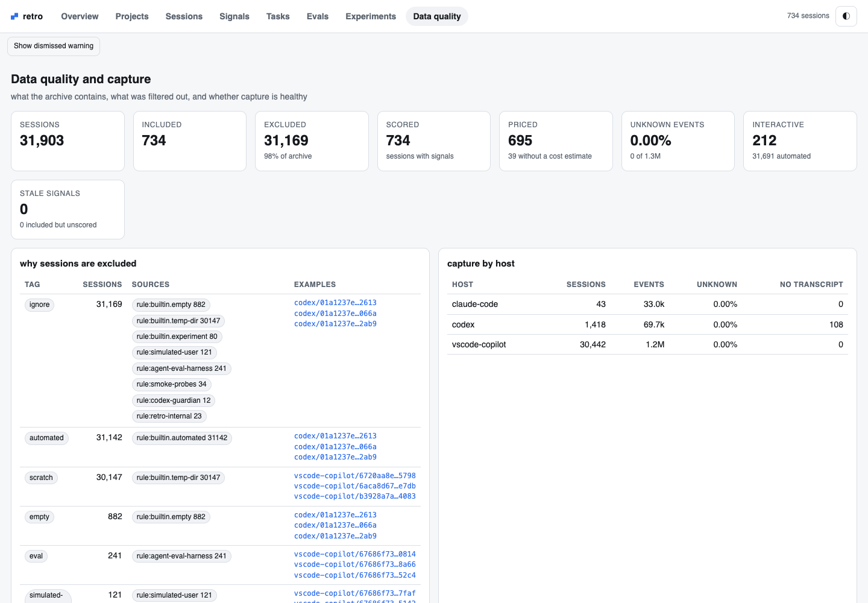Open the Evals tab
This screenshot has width=868, height=603.
[x=318, y=16]
